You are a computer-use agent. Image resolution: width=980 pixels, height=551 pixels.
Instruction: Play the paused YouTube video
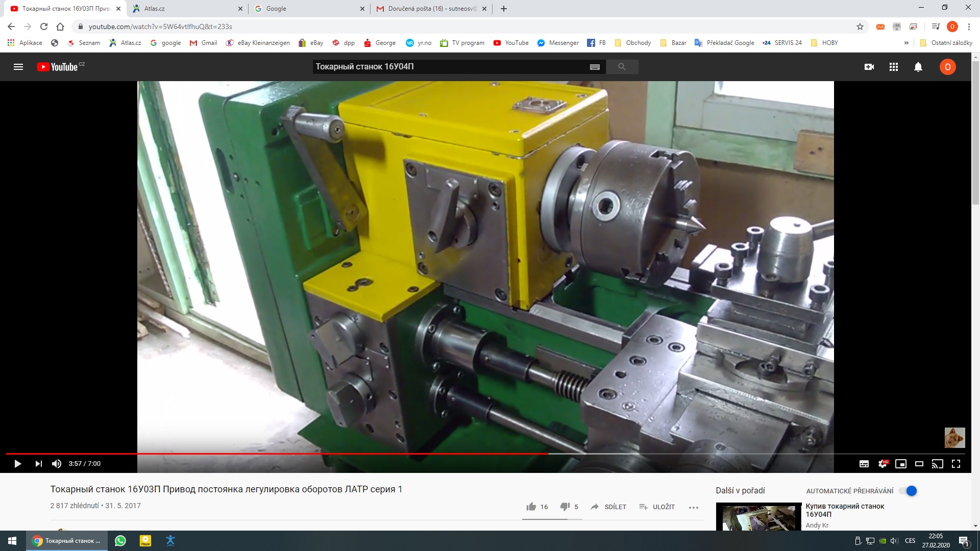(17, 464)
